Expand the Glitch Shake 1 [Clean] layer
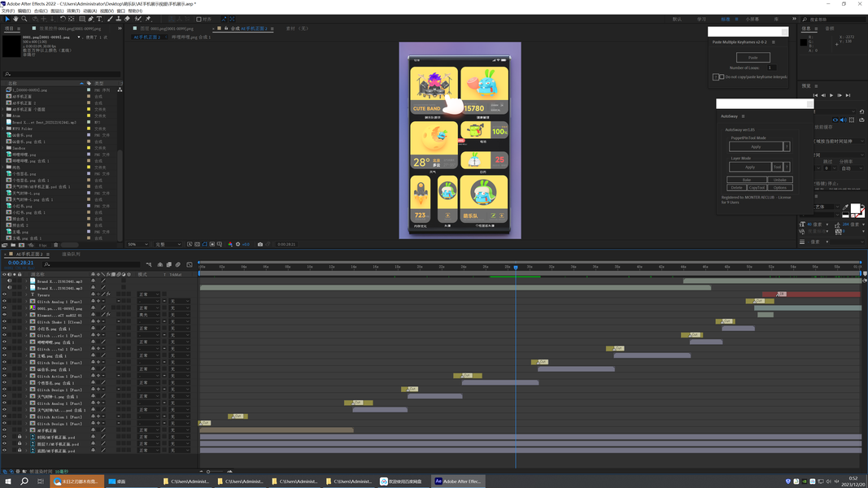Image resolution: width=868 pixels, height=488 pixels. pyautogui.click(x=26, y=321)
